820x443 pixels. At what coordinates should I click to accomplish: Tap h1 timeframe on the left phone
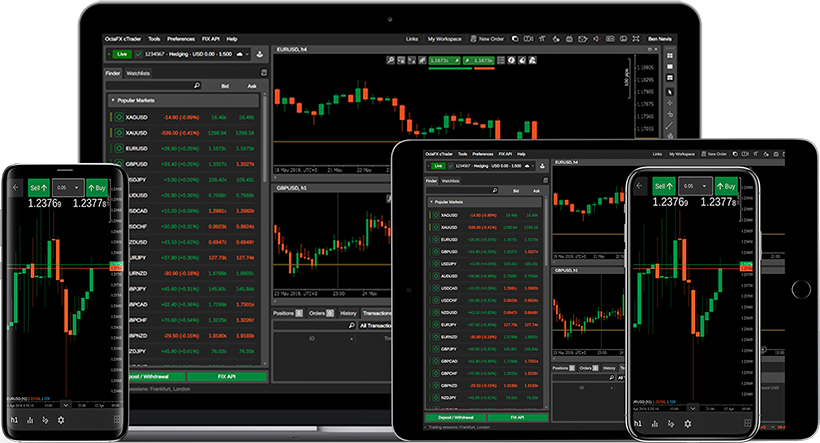14,420
